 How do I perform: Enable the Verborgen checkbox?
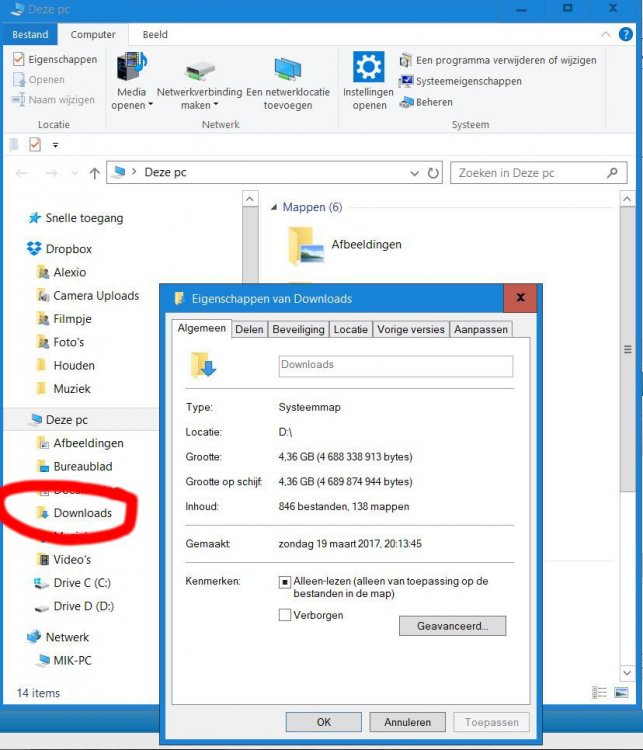pyautogui.click(x=285, y=616)
